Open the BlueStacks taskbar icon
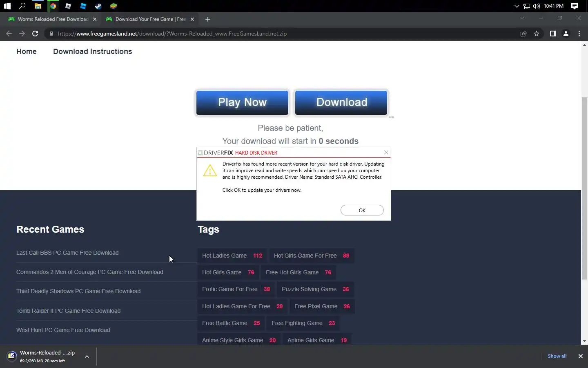588x368 pixels. coord(114,6)
